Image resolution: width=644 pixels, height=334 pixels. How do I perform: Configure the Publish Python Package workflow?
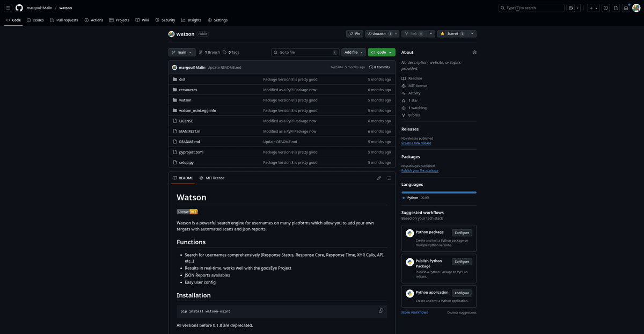[462, 262]
